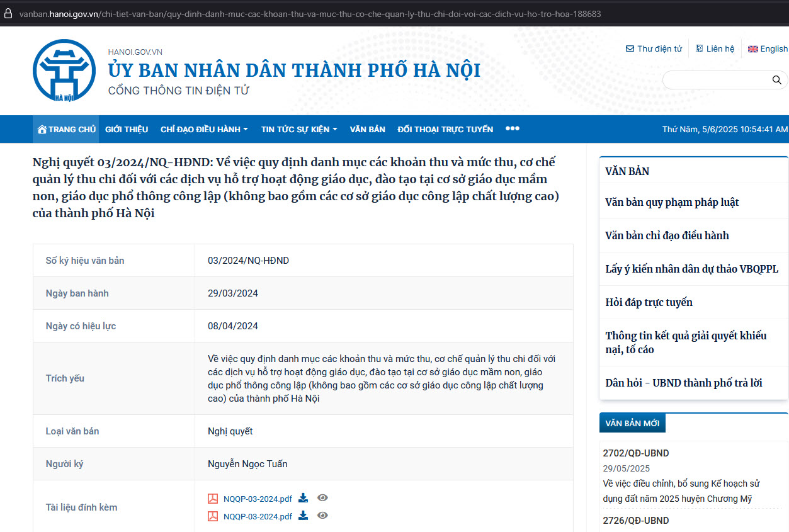Open Hỏi đáp trực tuyến sidebar link

point(649,302)
